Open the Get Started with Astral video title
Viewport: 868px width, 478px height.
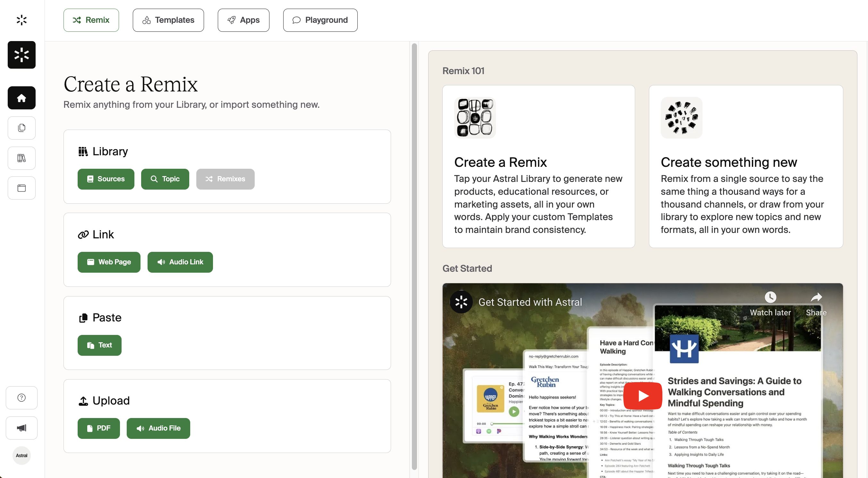click(530, 302)
